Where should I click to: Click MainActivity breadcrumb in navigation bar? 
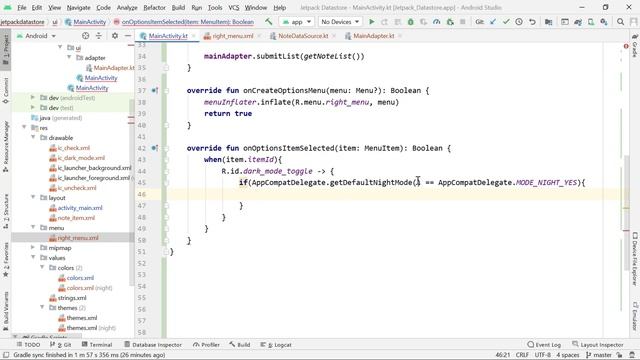[x=86, y=22]
